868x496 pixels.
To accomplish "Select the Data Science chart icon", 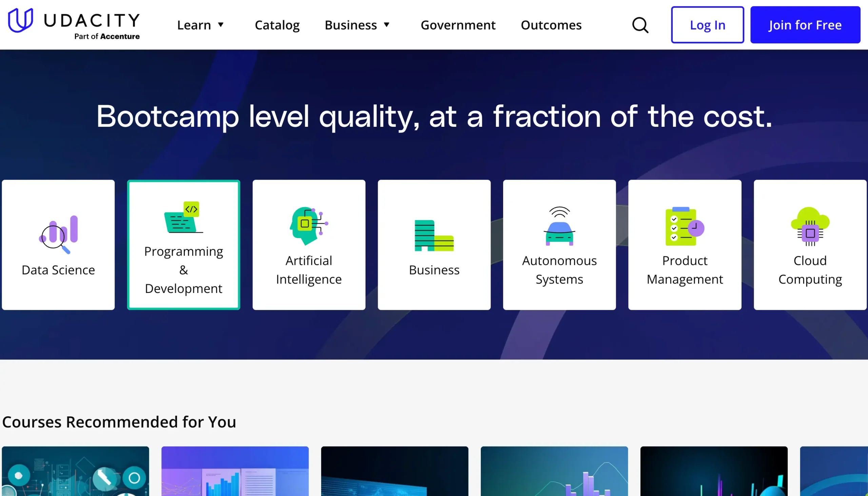I will 58,235.
